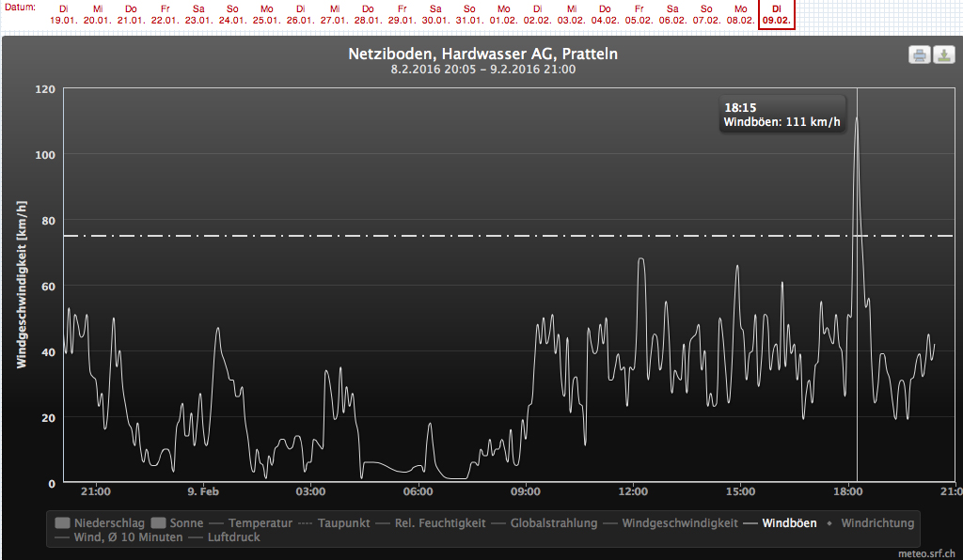This screenshot has width=963, height=560.
Task: Enable the Luftdruck legend item
Action: tap(225, 537)
